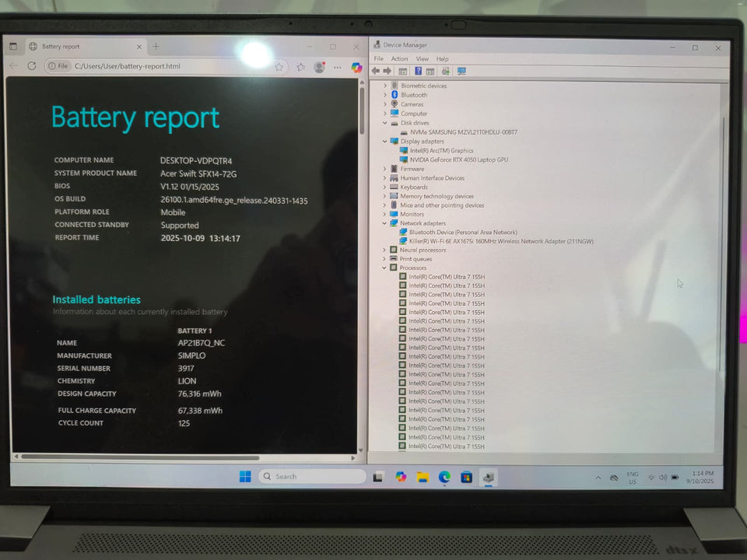Click the Update driver toolbar icon

pos(446,71)
